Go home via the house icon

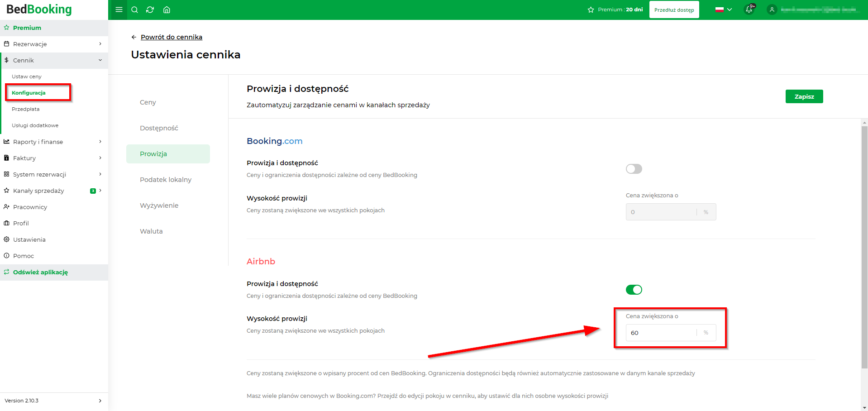pyautogui.click(x=167, y=10)
